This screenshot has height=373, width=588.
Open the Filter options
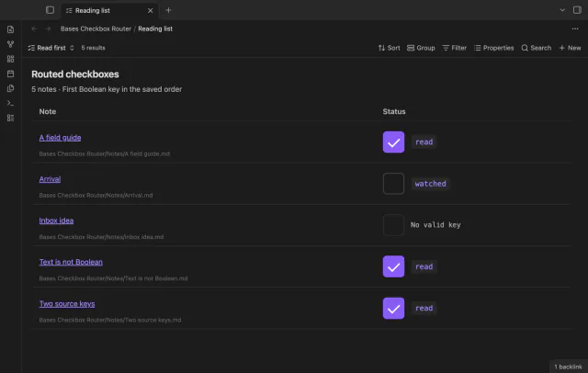coord(454,48)
